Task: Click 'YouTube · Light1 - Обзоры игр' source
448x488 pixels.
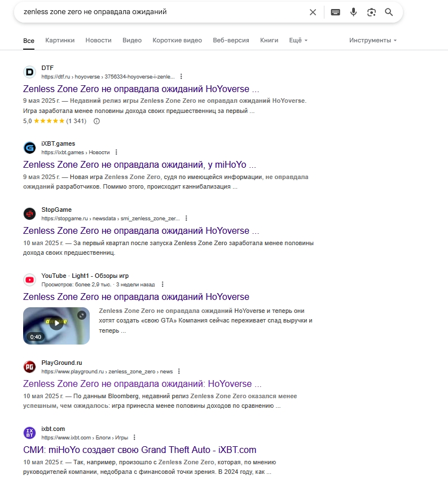Action: tap(85, 276)
